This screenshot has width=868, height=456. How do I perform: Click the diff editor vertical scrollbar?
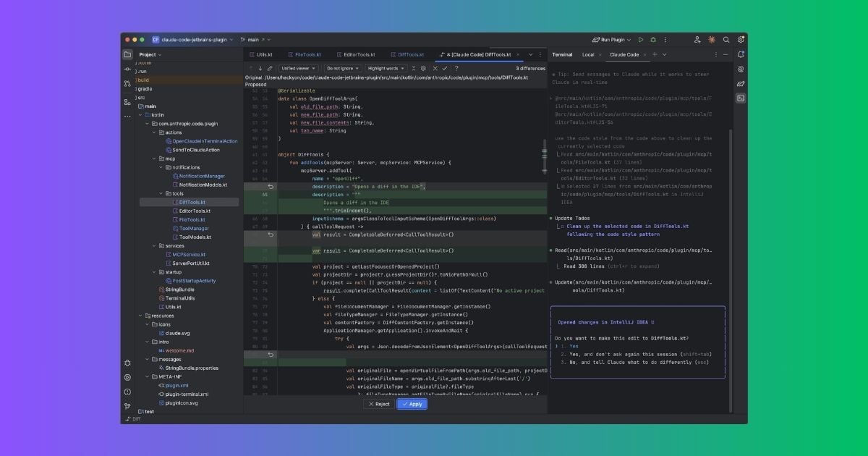coord(545,156)
